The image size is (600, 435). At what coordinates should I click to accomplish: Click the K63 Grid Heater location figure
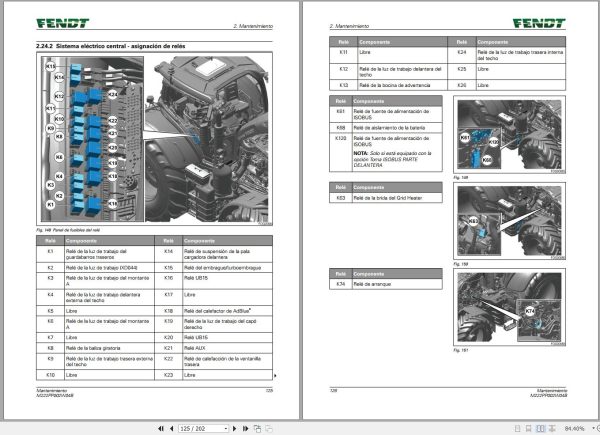[x=509, y=221]
